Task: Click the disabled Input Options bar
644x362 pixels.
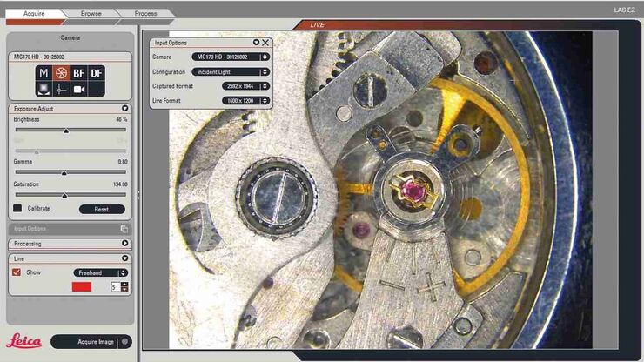Action: 70,229
